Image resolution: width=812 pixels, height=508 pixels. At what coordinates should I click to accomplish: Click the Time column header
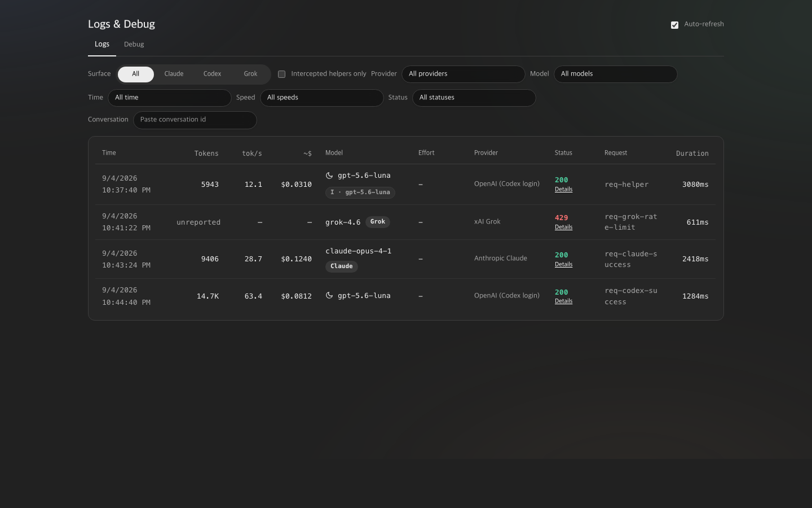[109, 153]
